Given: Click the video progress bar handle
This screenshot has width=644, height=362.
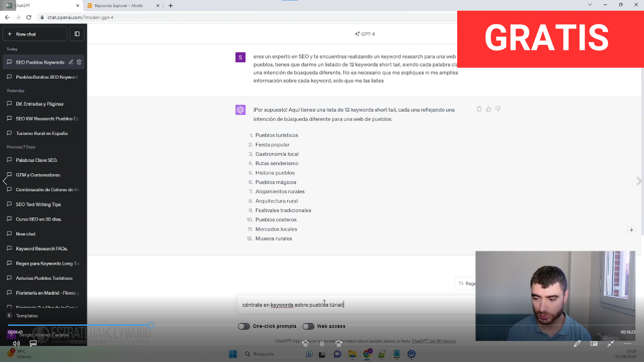Looking at the screenshot, I should click(x=151, y=325).
